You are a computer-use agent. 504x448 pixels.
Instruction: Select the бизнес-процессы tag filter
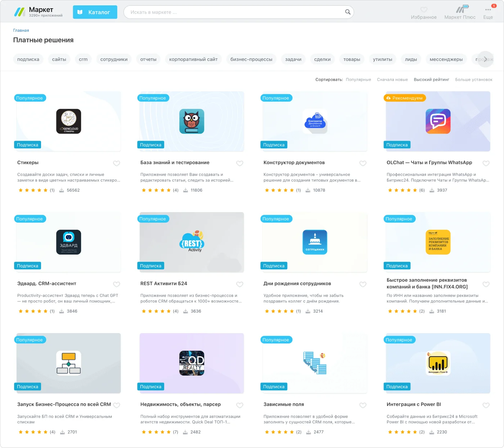(251, 59)
